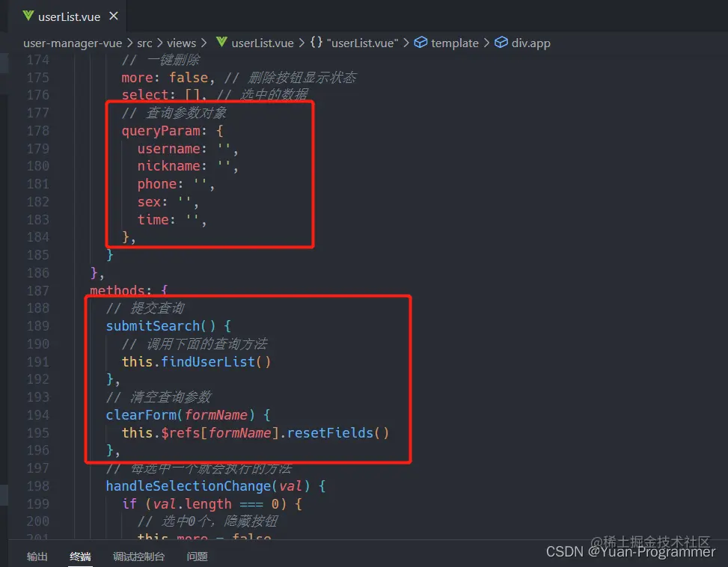
Task: Click comment 查询参数对象 on line 177
Action: pos(174,113)
